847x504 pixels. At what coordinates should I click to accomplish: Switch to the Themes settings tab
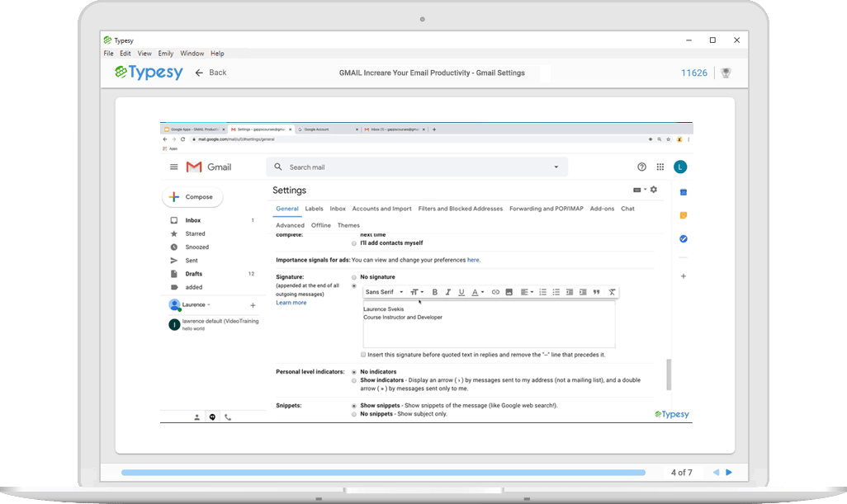(348, 225)
